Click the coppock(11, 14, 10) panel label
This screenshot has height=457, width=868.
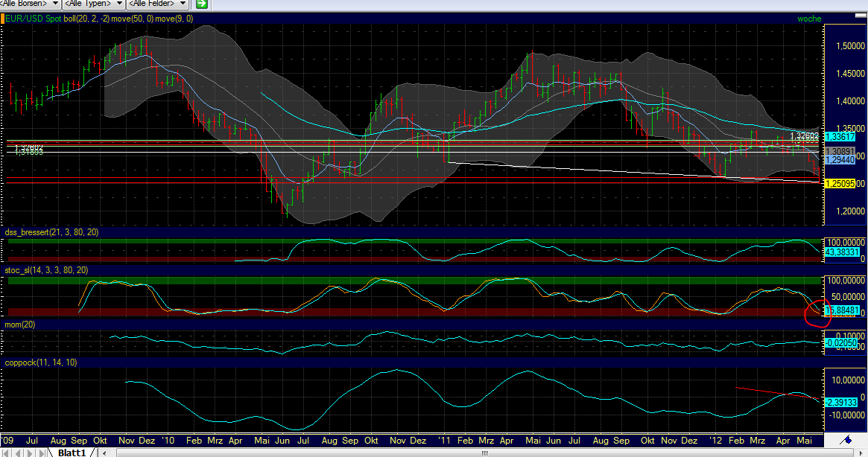tap(41, 363)
